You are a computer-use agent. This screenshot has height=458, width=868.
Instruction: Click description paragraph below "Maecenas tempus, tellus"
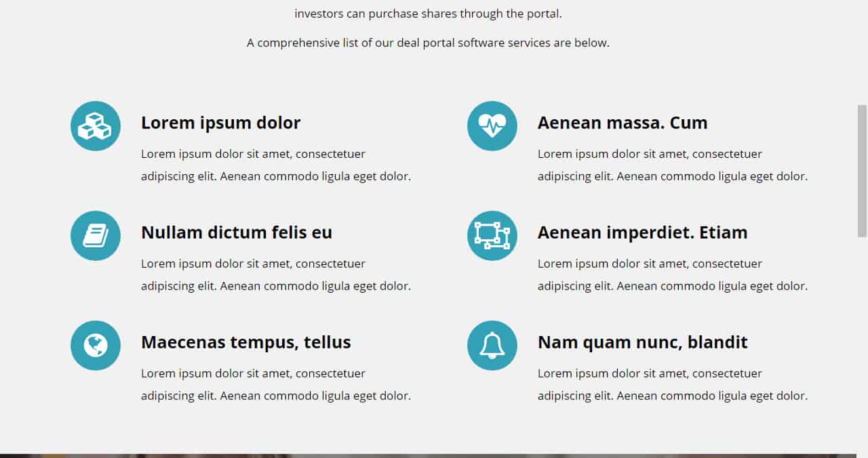(275, 385)
